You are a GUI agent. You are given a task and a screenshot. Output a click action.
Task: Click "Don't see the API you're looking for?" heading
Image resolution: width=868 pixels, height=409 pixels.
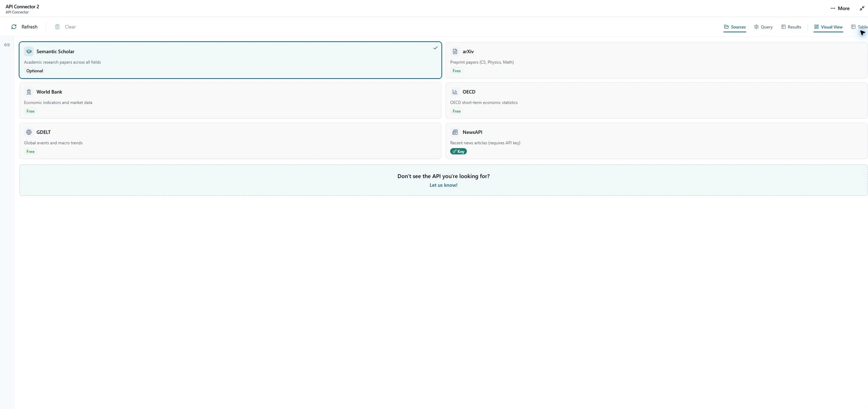coord(443,176)
